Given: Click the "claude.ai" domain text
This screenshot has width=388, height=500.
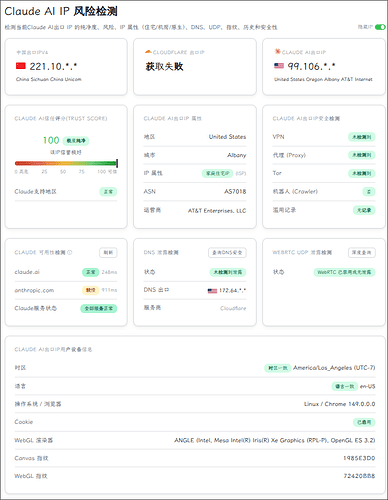Looking at the screenshot, I should [x=27, y=272].
